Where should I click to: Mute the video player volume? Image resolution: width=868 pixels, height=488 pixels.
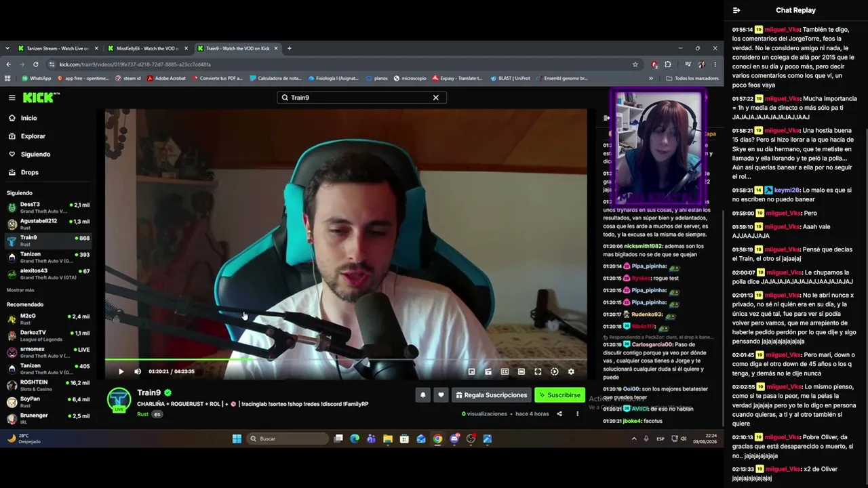138,371
